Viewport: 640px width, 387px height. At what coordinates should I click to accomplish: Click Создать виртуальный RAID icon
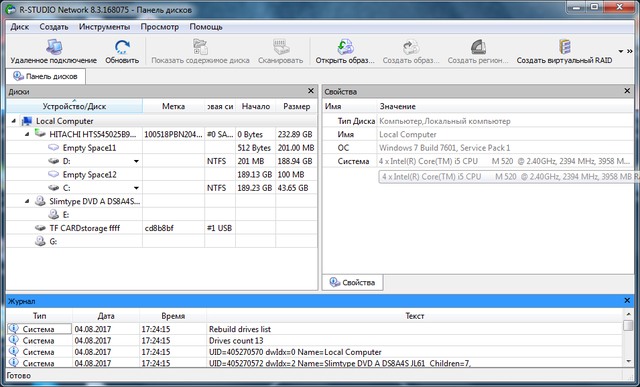(x=564, y=47)
